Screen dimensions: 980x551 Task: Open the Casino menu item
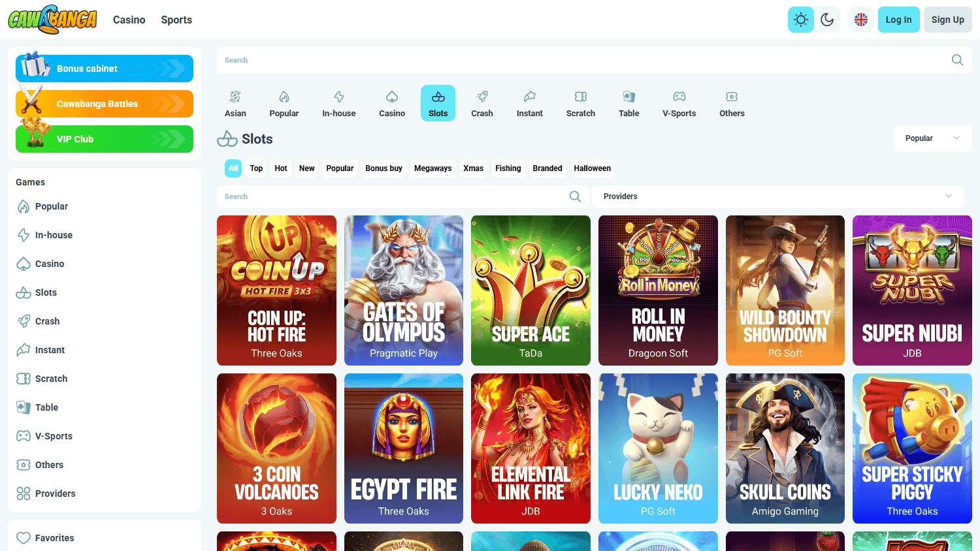[129, 20]
